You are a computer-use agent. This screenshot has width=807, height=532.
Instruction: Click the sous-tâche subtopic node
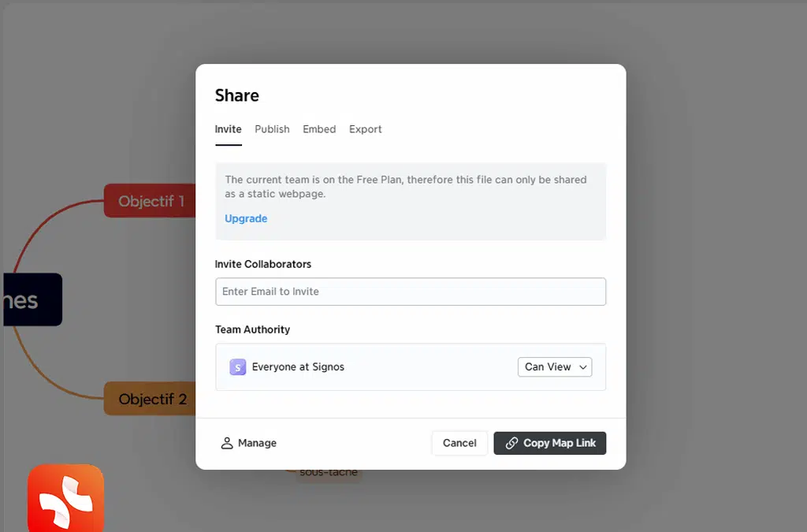point(329,473)
